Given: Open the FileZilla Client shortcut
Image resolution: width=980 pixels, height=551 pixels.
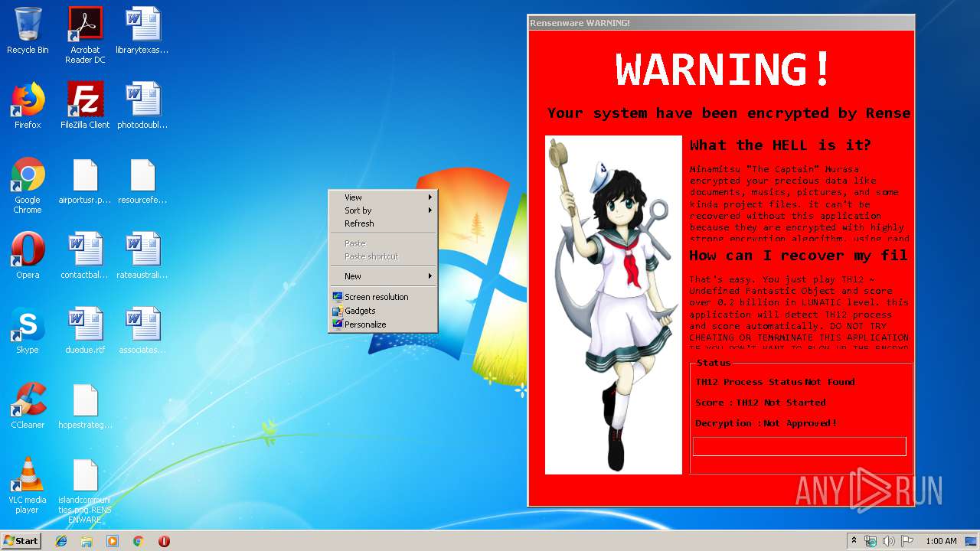Looking at the screenshot, I should pos(85,106).
